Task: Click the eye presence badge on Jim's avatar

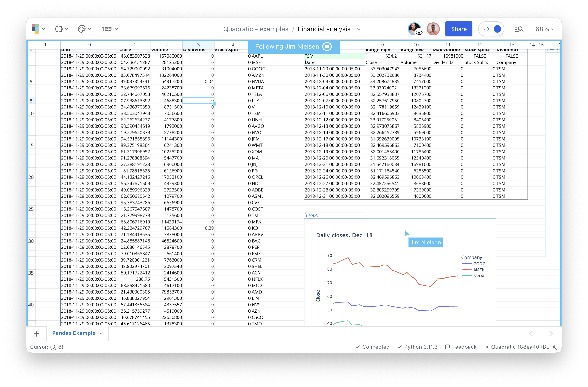Action: pos(419,33)
